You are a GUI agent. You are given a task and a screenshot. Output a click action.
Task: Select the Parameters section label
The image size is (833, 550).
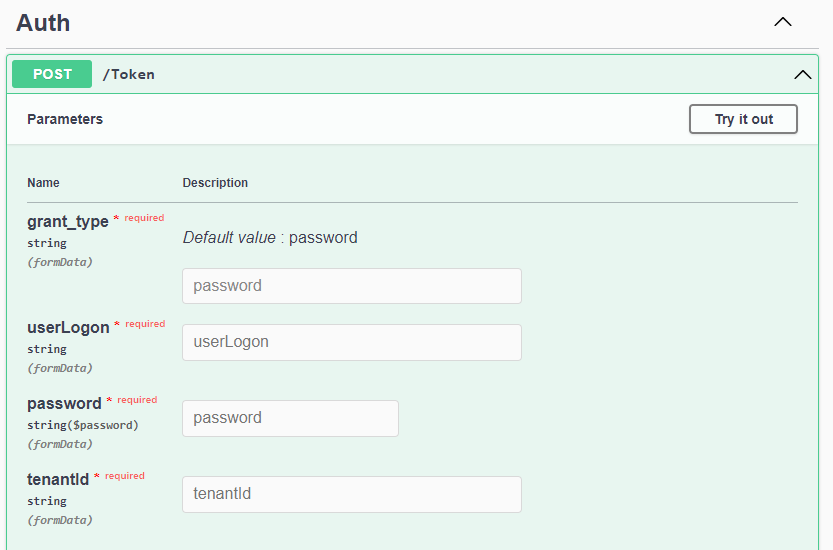coord(65,119)
